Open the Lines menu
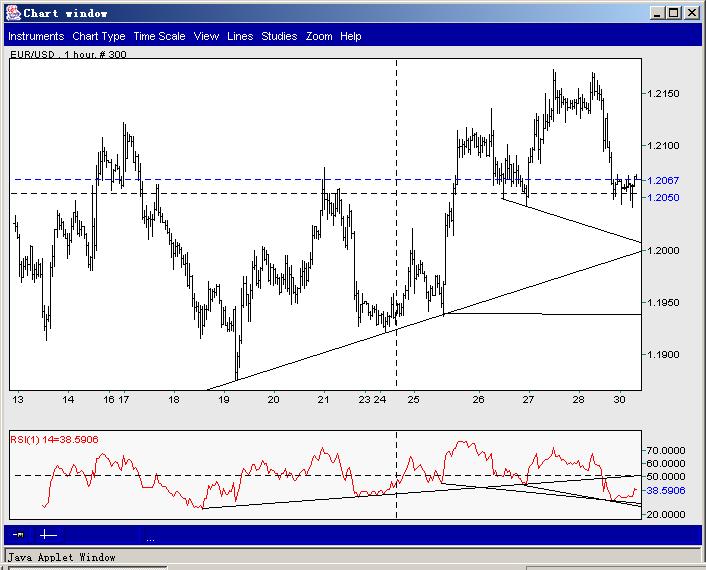 pos(240,36)
